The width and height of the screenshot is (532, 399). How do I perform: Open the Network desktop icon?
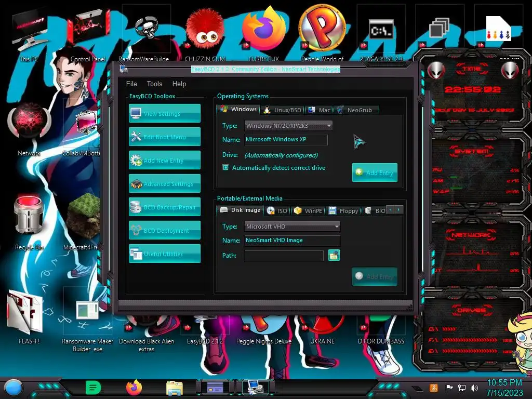(x=29, y=129)
